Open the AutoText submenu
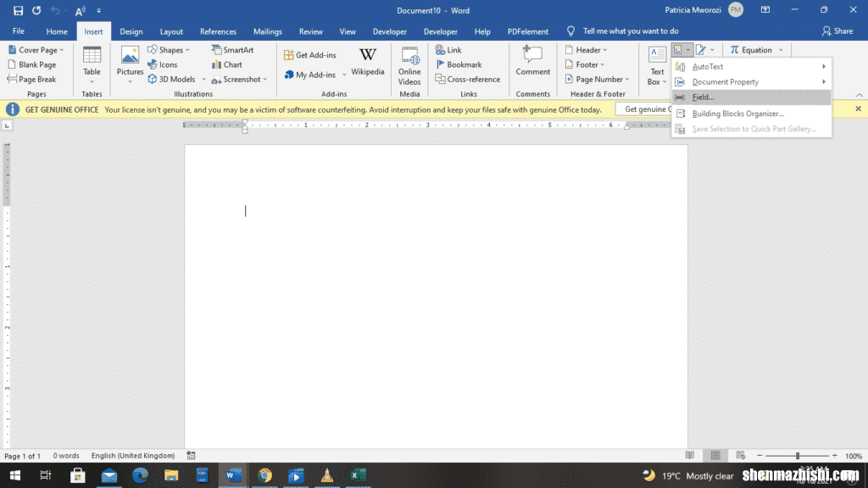This screenshot has height=488, width=868. tap(751, 66)
